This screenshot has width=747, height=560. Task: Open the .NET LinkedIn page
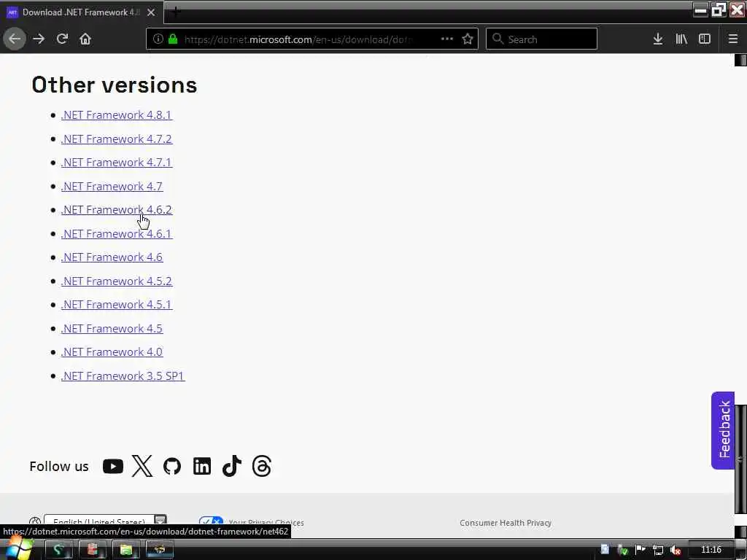pyautogui.click(x=202, y=466)
